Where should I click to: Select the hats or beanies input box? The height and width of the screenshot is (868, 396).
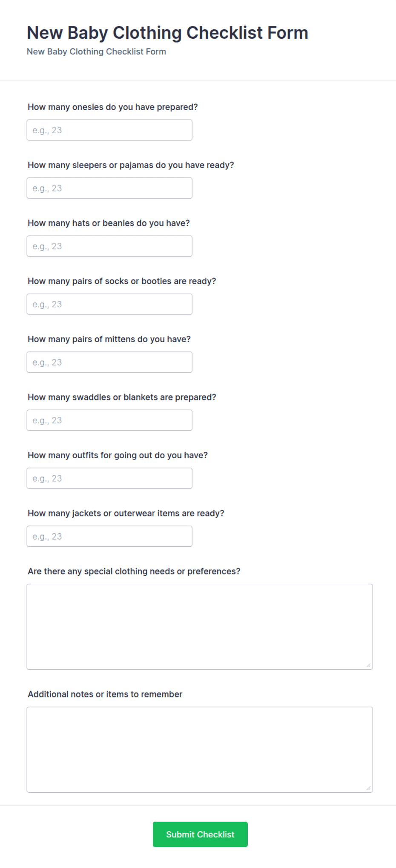point(109,246)
